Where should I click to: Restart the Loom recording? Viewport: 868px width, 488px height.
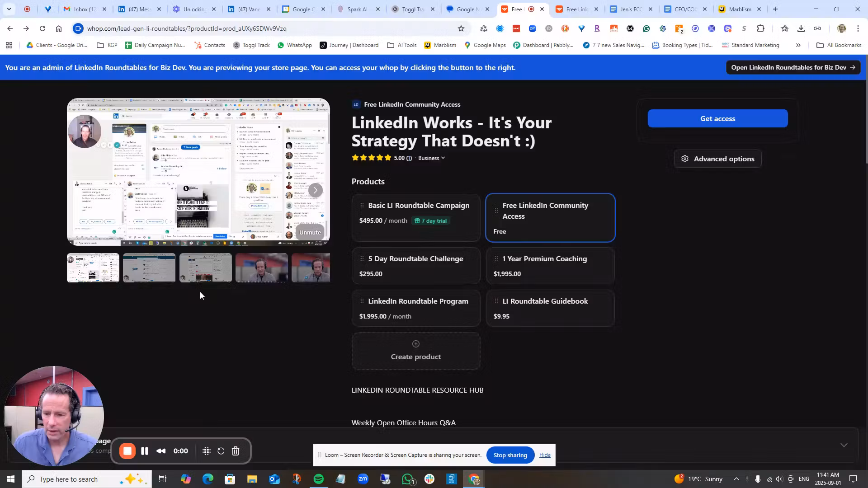(221, 450)
